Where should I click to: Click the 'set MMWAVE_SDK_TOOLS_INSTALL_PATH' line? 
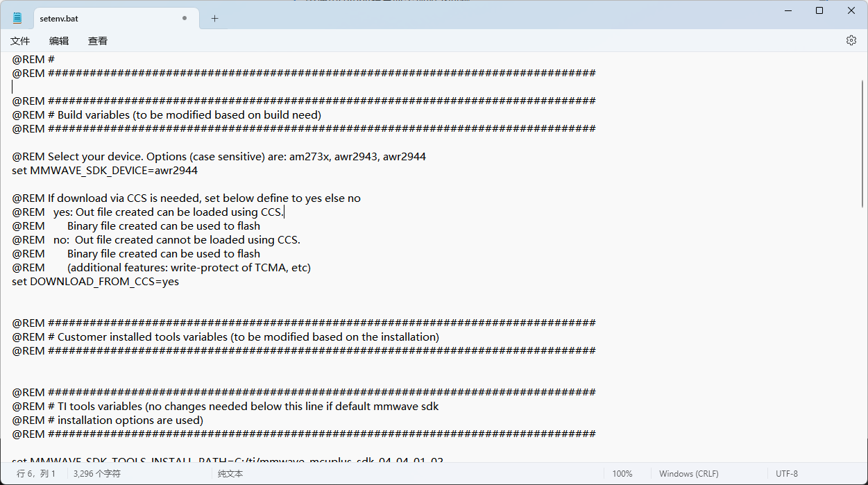228,461
